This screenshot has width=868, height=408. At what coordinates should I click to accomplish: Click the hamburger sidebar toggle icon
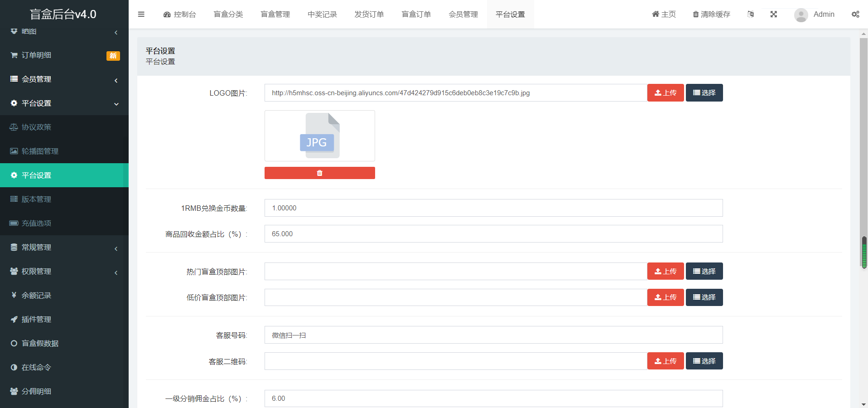pos(141,15)
